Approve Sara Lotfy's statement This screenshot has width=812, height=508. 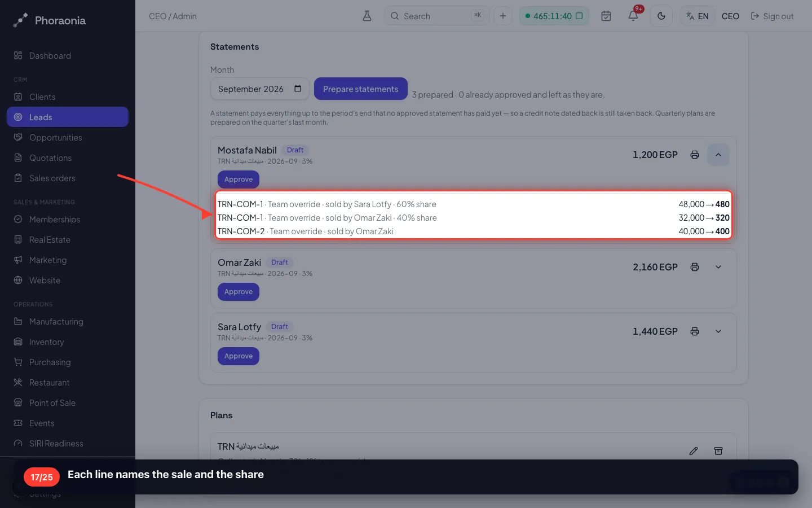(239, 356)
